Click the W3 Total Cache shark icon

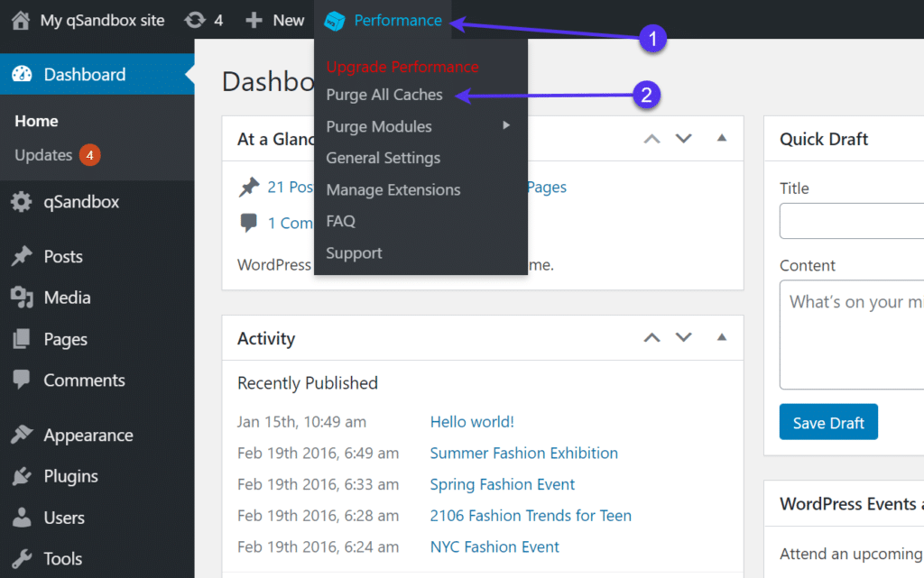pyautogui.click(x=337, y=20)
